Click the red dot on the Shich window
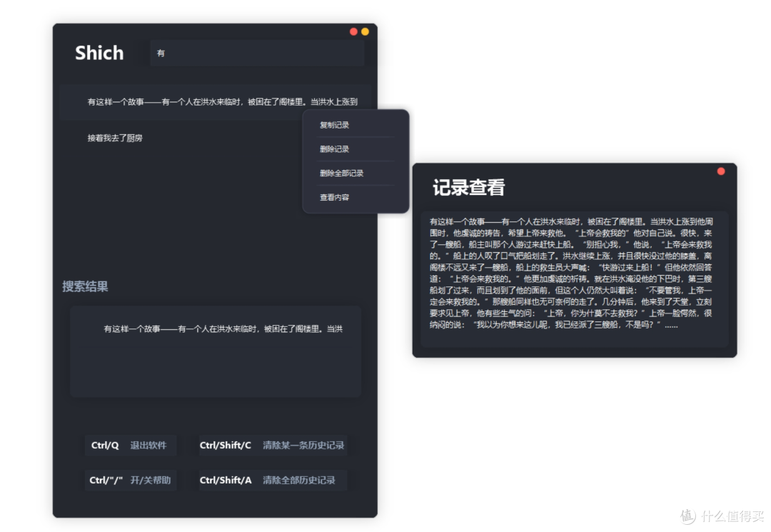771x532 pixels. (x=353, y=31)
